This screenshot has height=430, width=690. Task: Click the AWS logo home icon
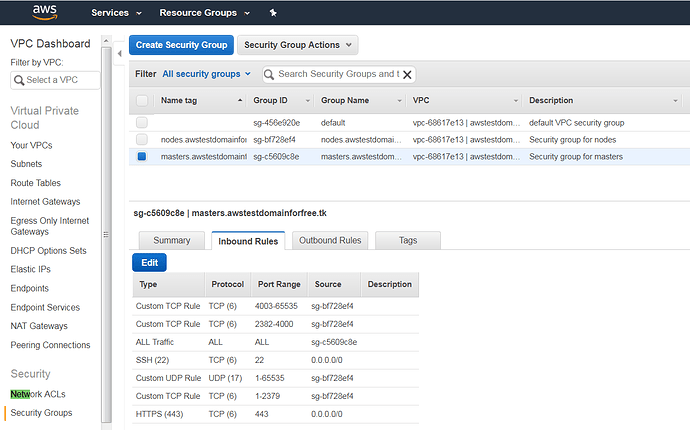pyautogui.click(x=44, y=13)
